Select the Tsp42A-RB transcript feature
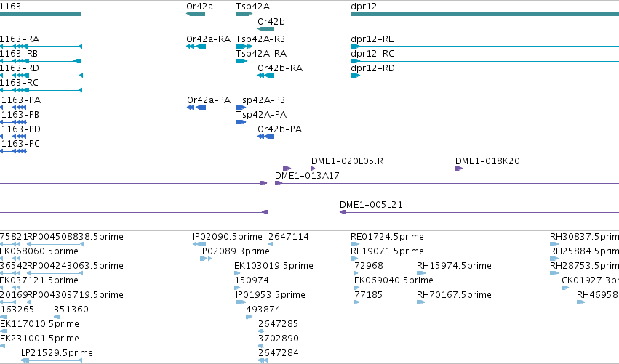This screenshot has height=364, width=619. 244,46
